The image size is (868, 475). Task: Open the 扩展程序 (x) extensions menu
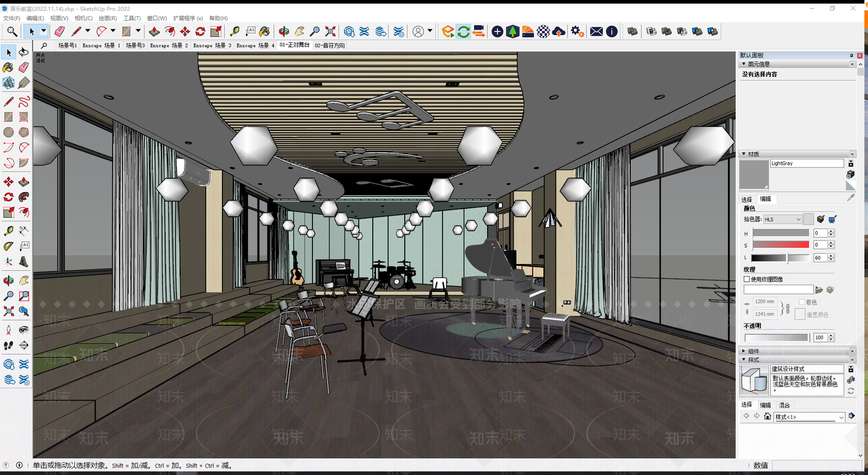click(188, 18)
